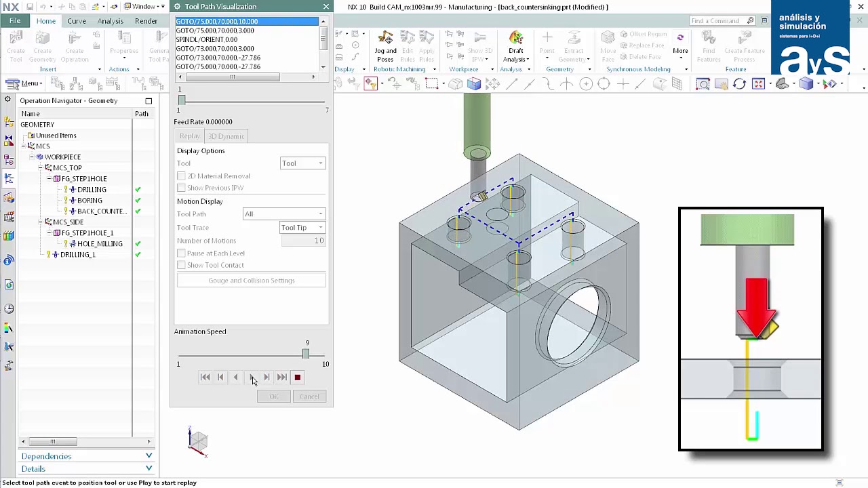868x488 pixels.
Task: Switch to the Render ribbon tab
Action: point(146,21)
